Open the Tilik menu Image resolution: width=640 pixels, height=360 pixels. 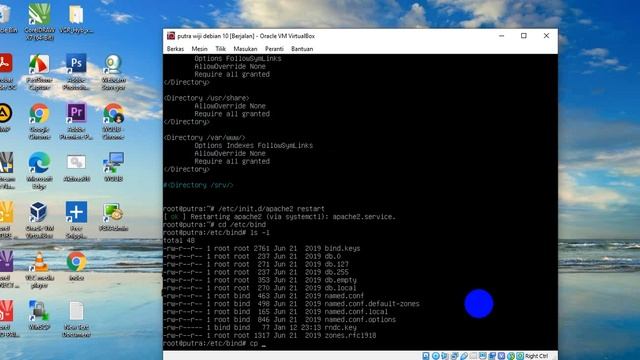(x=220, y=49)
